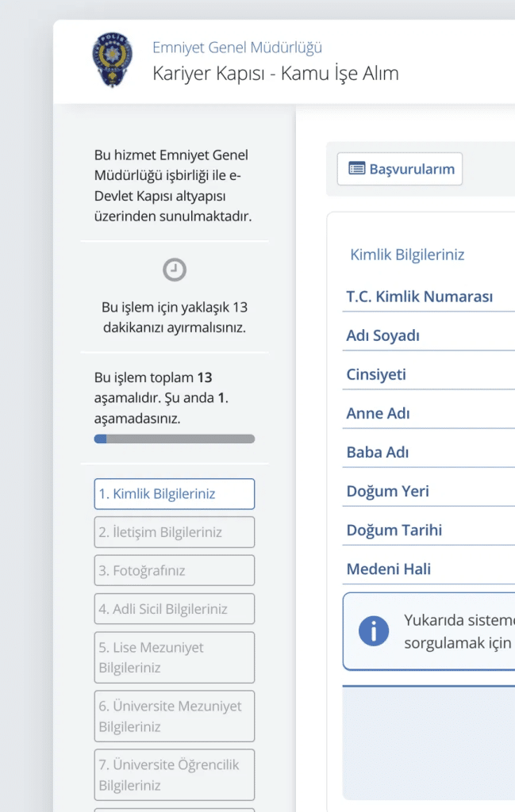The image size is (515, 812).
Task: Click the Baba Adı label
Action: 378,452
